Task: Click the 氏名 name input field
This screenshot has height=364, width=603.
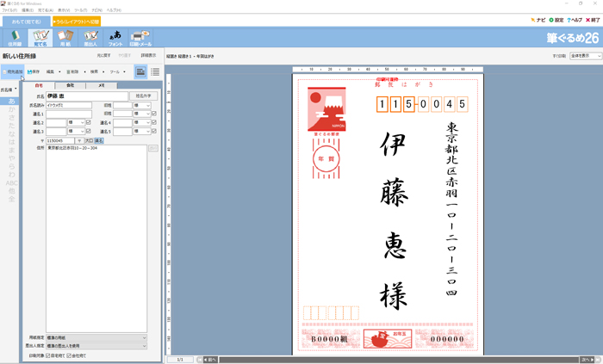Action: [84, 96]
